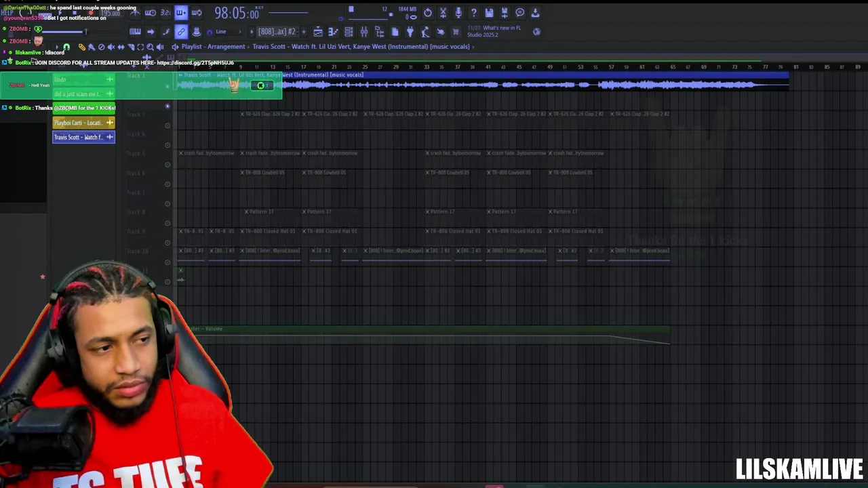
Task: Select the playlist zoom magnifier tool
Action: pyautogui.click(x=151, y=47)
